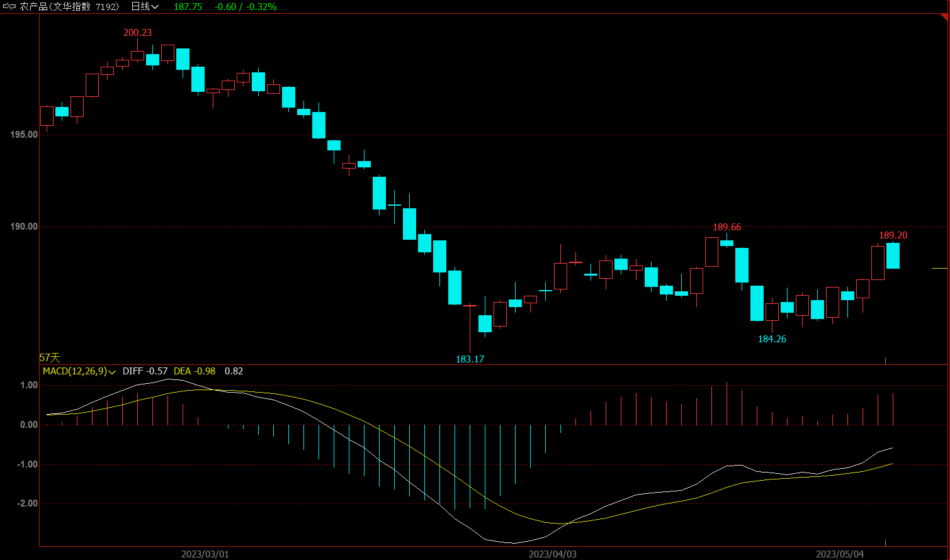The image size is (950, 560).
Task: Click the 57天 day count label
Action: click(x=50, y=358)
